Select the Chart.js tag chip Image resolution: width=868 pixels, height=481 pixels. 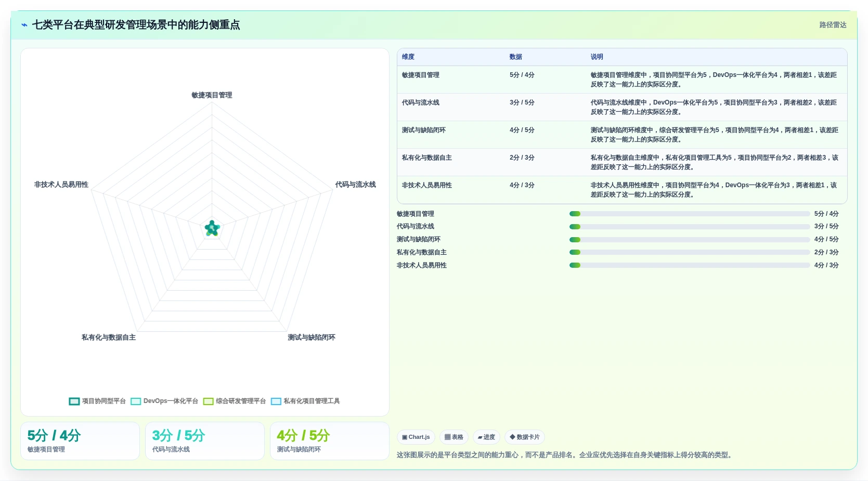(x=416, y=437)
